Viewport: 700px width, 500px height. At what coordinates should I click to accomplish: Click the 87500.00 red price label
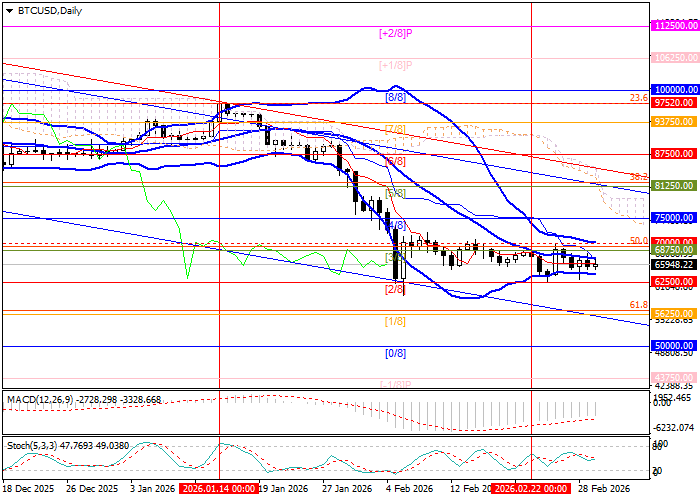tap(671, 153)
